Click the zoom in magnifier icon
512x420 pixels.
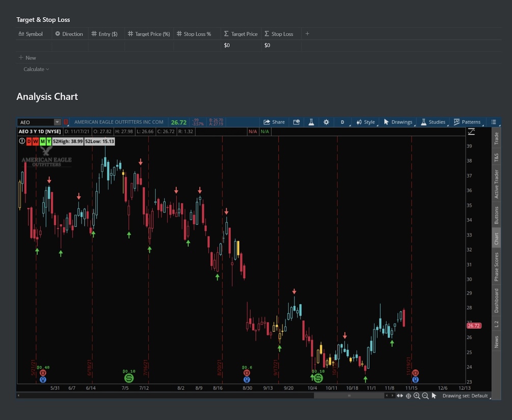point(417,396)
